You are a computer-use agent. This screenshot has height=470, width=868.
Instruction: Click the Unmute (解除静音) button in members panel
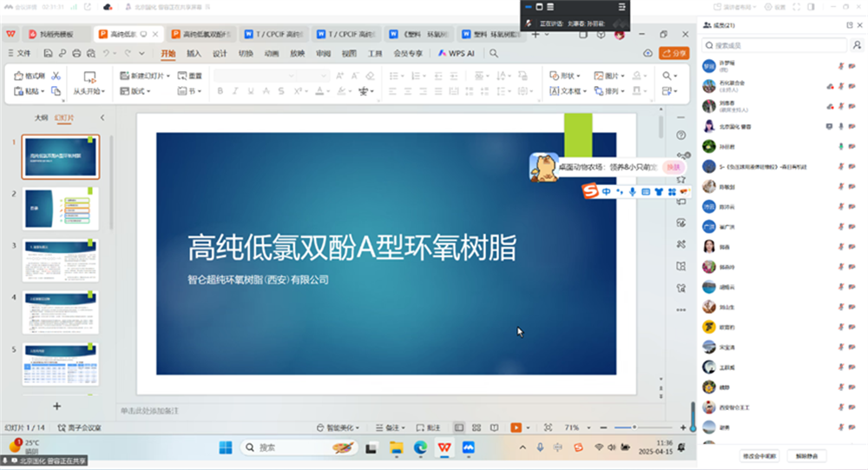pyautogui.click(x=807, y=455)
